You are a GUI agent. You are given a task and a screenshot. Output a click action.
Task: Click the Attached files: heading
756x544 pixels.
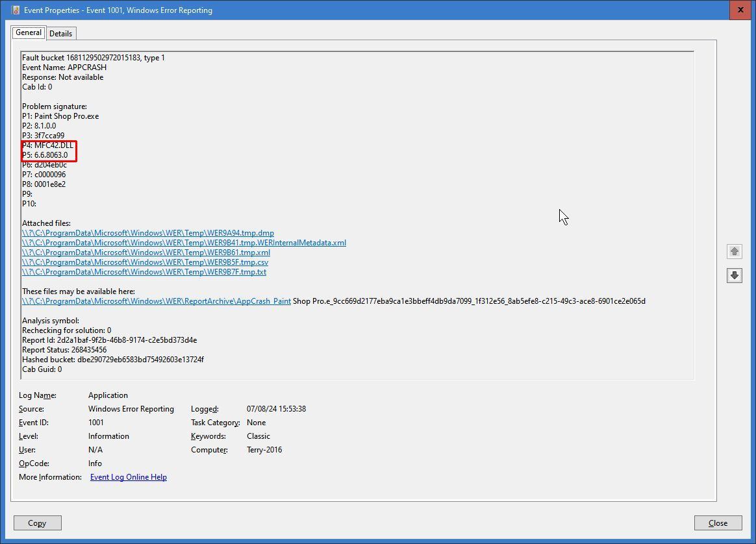click(46, 223)
